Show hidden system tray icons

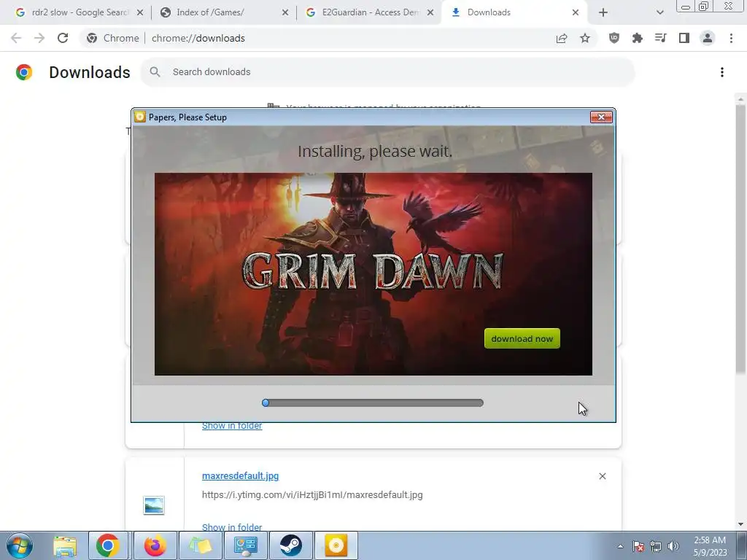point(620,546)
